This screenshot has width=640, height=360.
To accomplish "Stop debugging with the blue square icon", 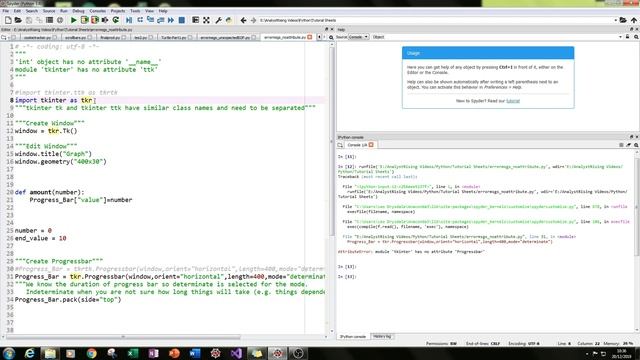I will pyautogui.click(x=182, y=20).
